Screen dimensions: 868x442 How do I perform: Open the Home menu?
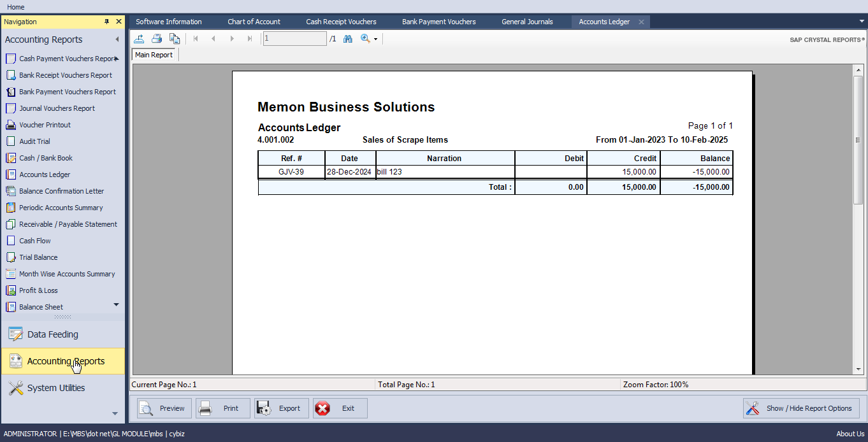[16, 7]
